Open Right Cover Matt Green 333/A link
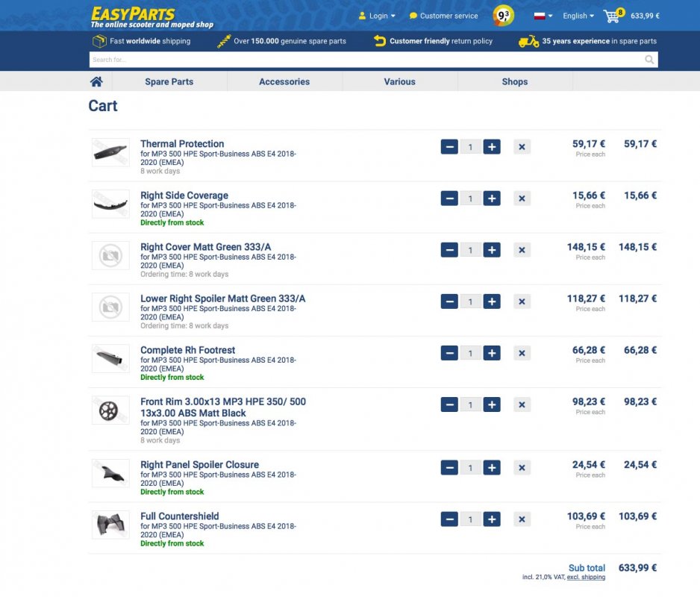This screenshot has width=700, height=597. point(205,247)
